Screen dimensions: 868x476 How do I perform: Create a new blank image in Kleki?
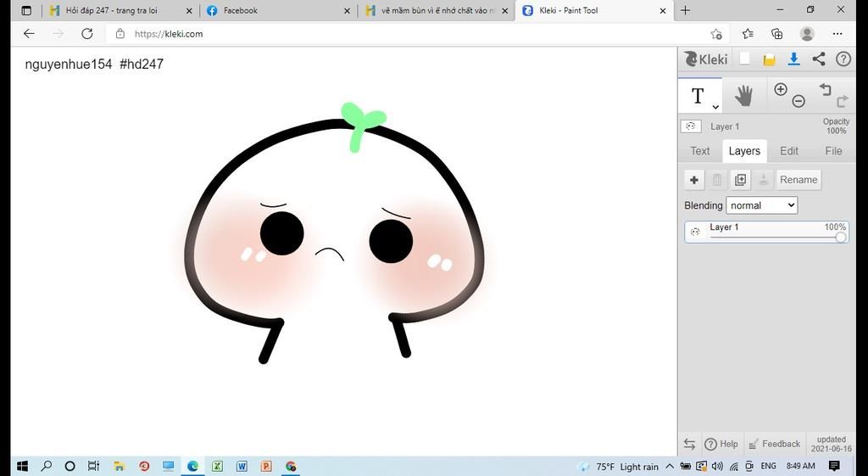coord(744,59)
